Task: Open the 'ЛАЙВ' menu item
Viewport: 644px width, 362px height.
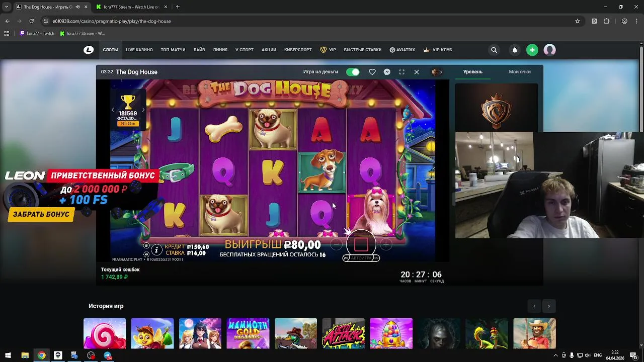Action: [199, 50]
